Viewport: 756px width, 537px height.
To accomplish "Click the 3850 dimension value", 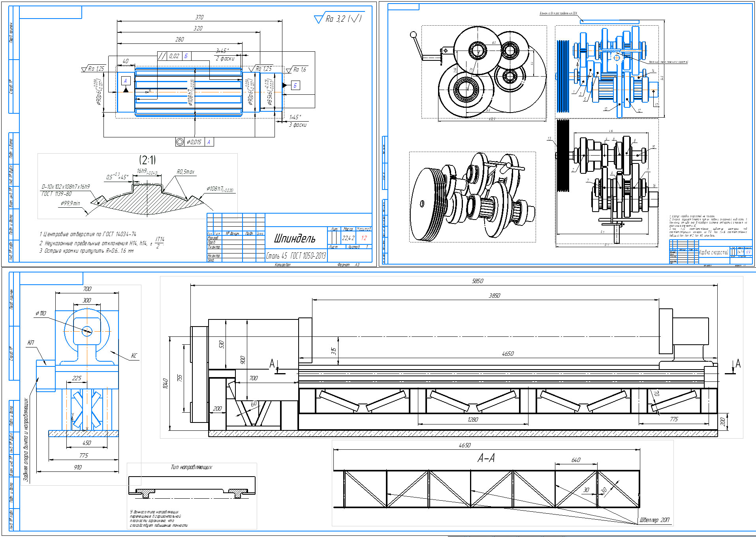I will click(x=495, y=296).
